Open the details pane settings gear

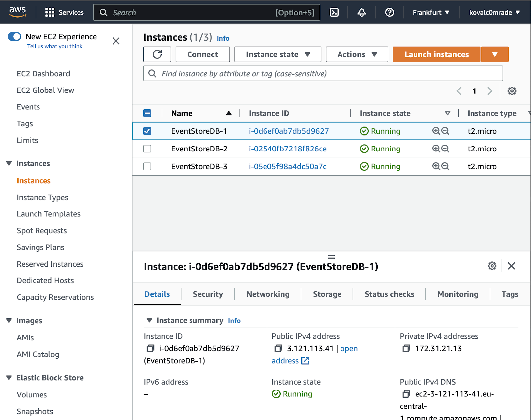pyautogui.click(x=492, y=266)
